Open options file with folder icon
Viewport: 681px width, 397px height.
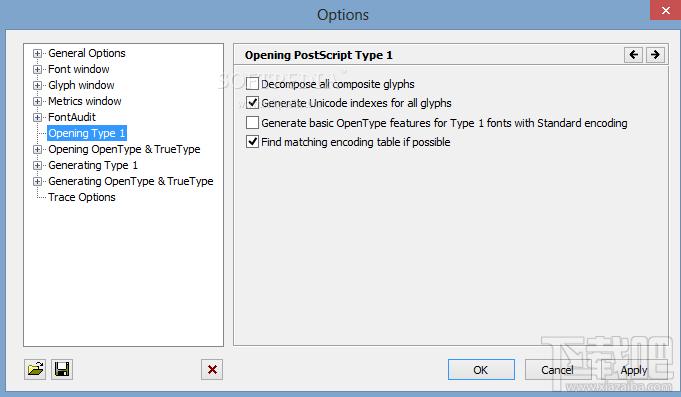tap(35, 370)
